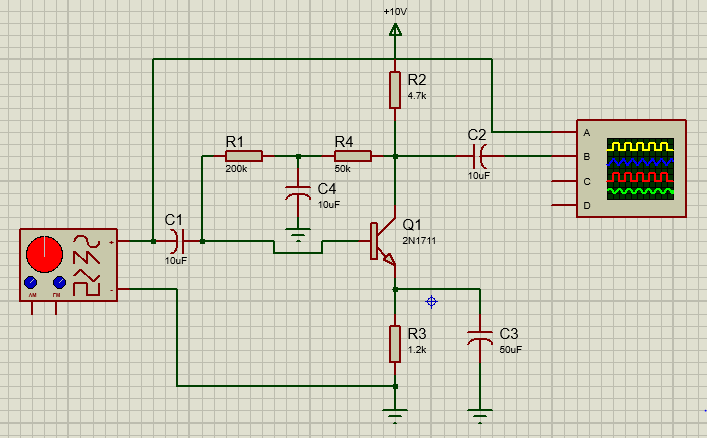
Task: Click the triangle wave icon on generator
Action: pyautogui.click(x=87, y=274)
